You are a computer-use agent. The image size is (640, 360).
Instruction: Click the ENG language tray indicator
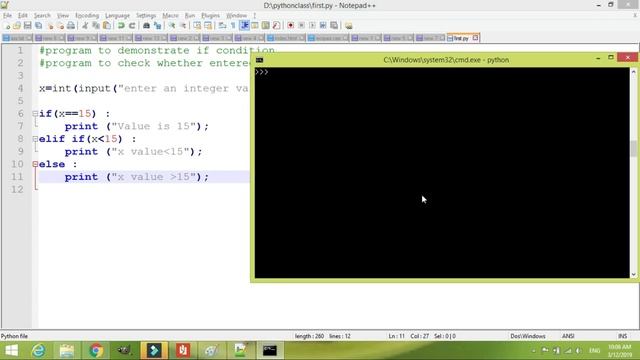[594, 351]
